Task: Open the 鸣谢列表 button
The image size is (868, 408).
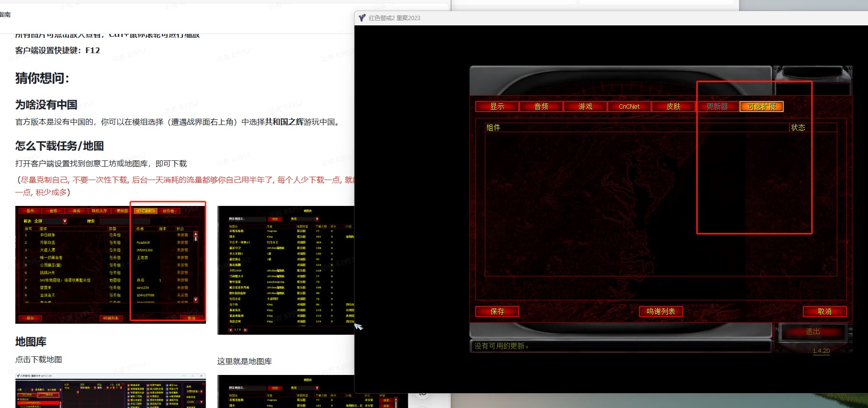Action: click(x=661, y=311)
